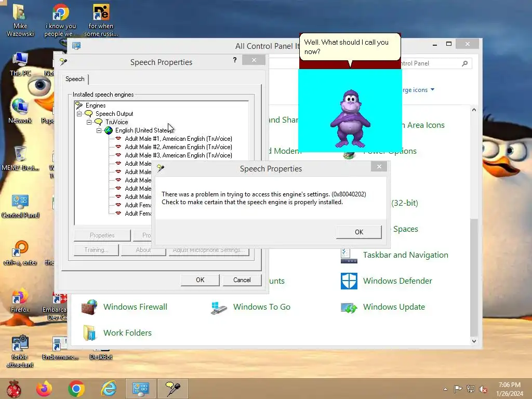Click the help question mark in Speech Properties

[235, 60]
